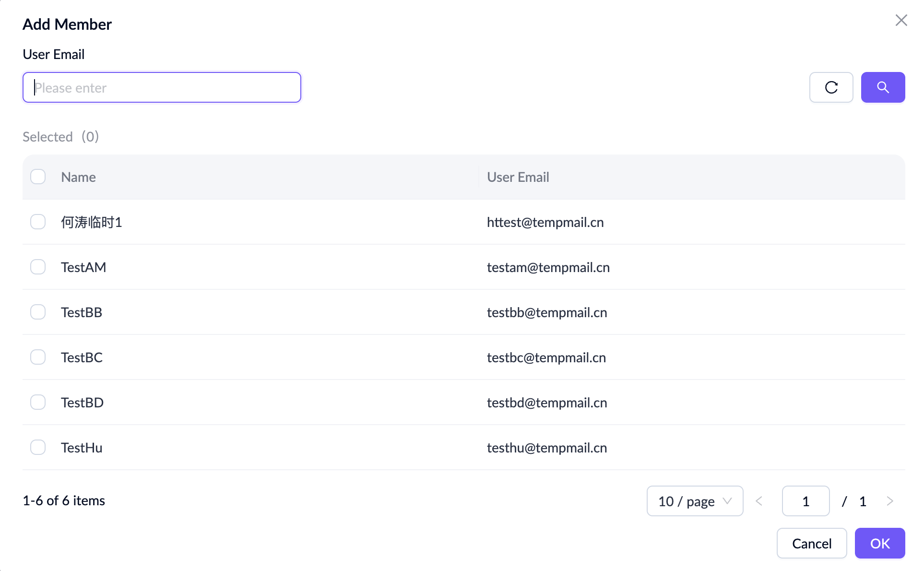This screenshot has height=571, width=924.
Task: Click the User Email column header
Action: pyautogui.click(x=518, y=177)
